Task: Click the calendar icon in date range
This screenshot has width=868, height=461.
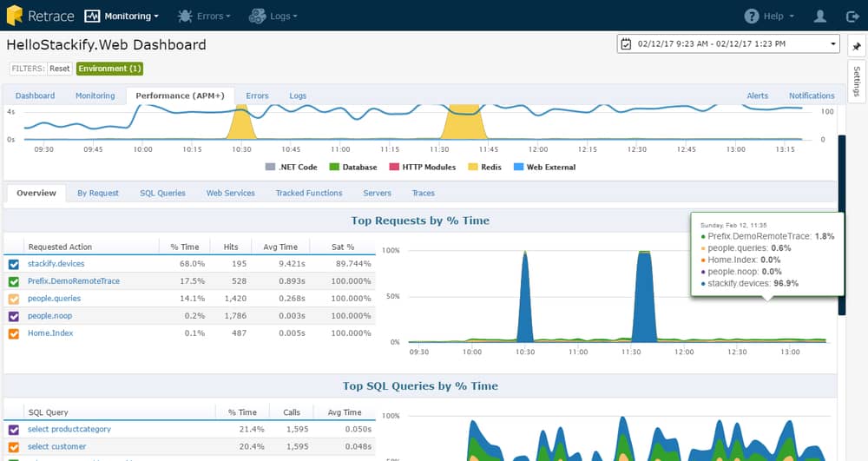Action: point(626,43)
